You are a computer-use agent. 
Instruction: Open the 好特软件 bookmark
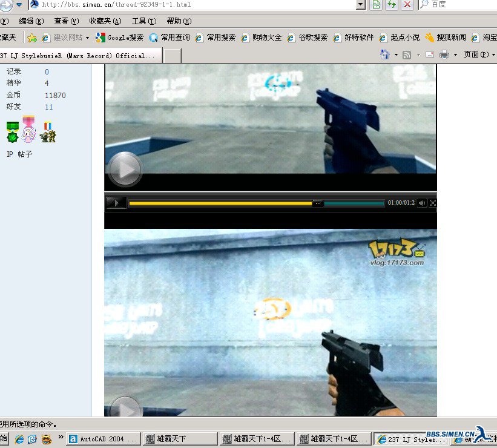point(354,38)
